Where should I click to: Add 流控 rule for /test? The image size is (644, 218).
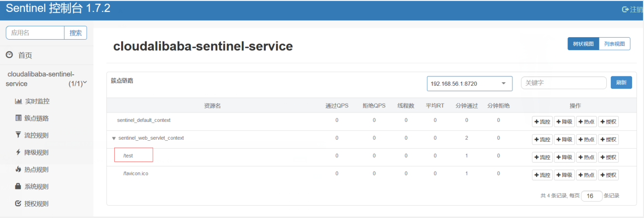pos(542,157)
